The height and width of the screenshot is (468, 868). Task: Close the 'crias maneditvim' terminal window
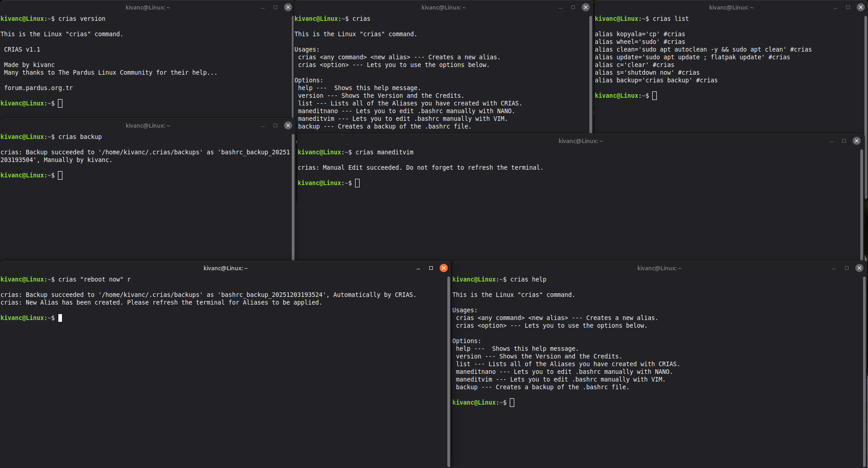click(856, 141)
